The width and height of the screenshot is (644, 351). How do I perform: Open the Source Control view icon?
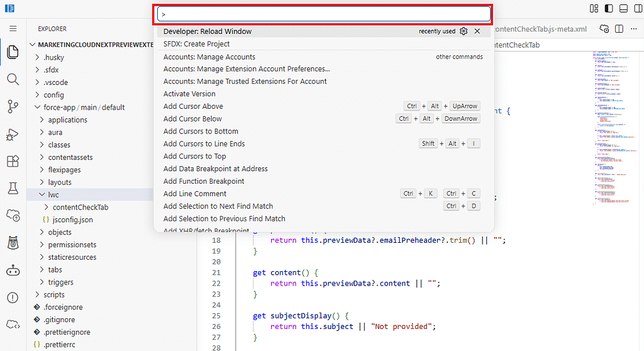(x=13, y=106)
